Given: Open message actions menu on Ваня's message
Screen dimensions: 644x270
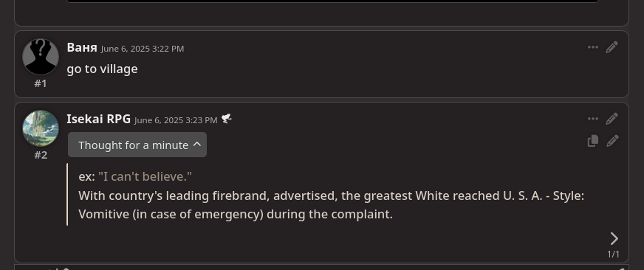Looking at the screenshot, I should (x=592, y=47).
